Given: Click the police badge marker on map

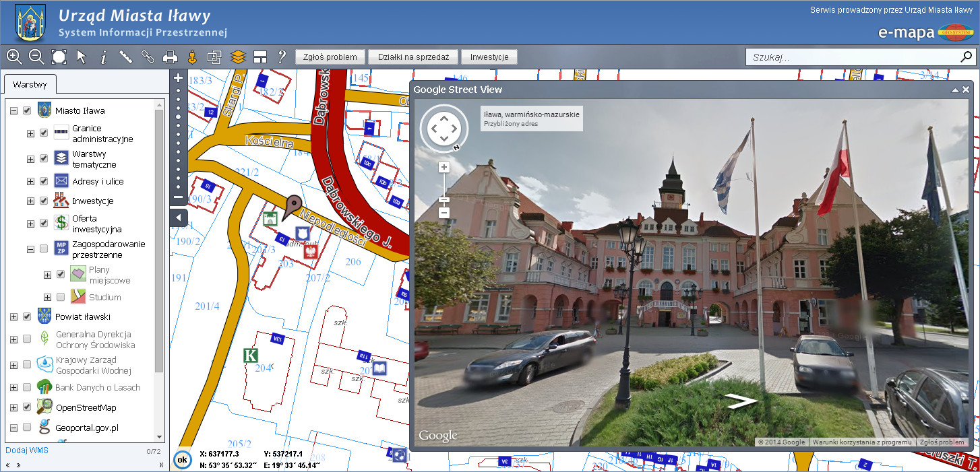Looking at the screenshot, I should point(303,233).
